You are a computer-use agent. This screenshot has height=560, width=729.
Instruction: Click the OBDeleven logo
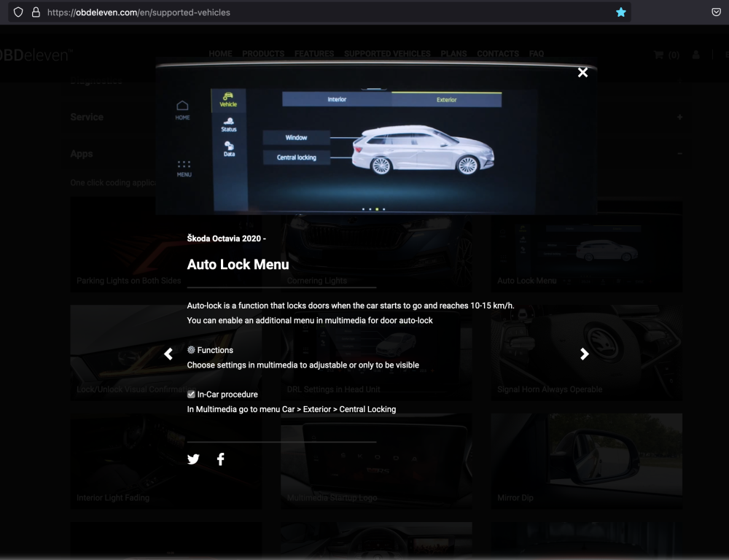(35, 55)
